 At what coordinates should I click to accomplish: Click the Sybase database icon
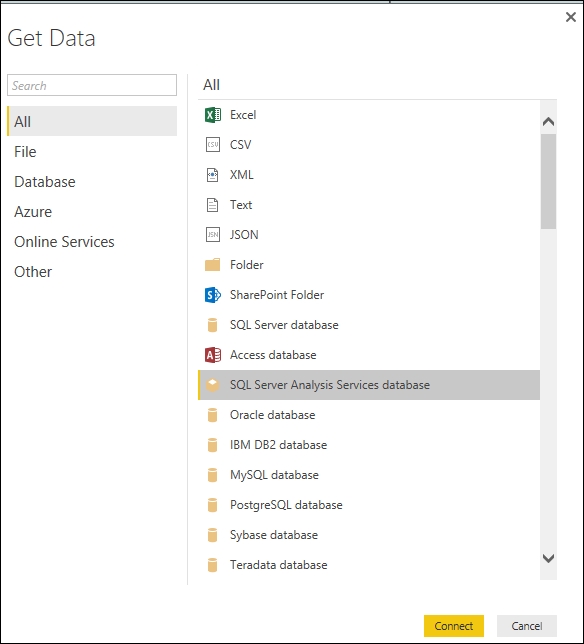[x=212, y=535]
